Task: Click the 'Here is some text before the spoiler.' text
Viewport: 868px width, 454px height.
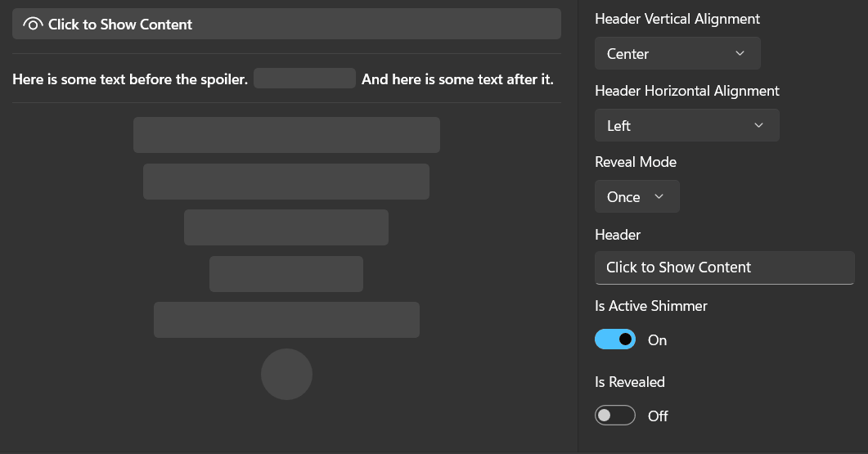Action: (x=130, y=79)
